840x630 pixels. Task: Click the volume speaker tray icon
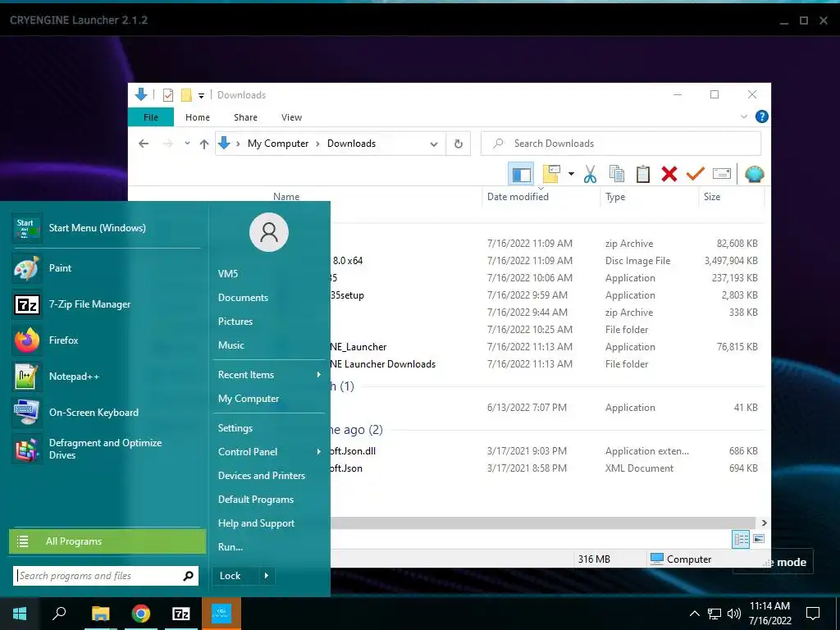coord(734,614)
